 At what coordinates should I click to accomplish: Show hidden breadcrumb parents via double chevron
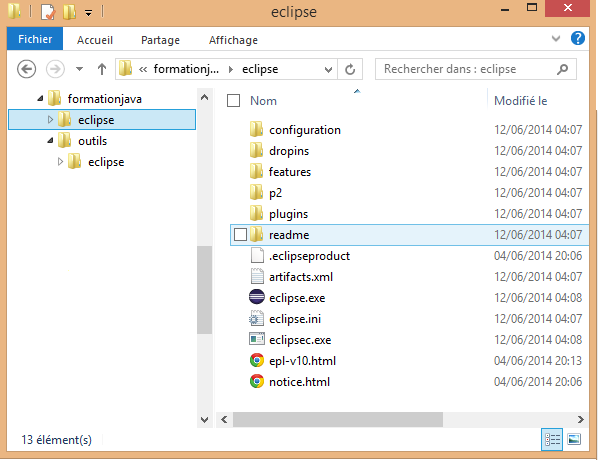pyautogui.click(x=143, y=69)
